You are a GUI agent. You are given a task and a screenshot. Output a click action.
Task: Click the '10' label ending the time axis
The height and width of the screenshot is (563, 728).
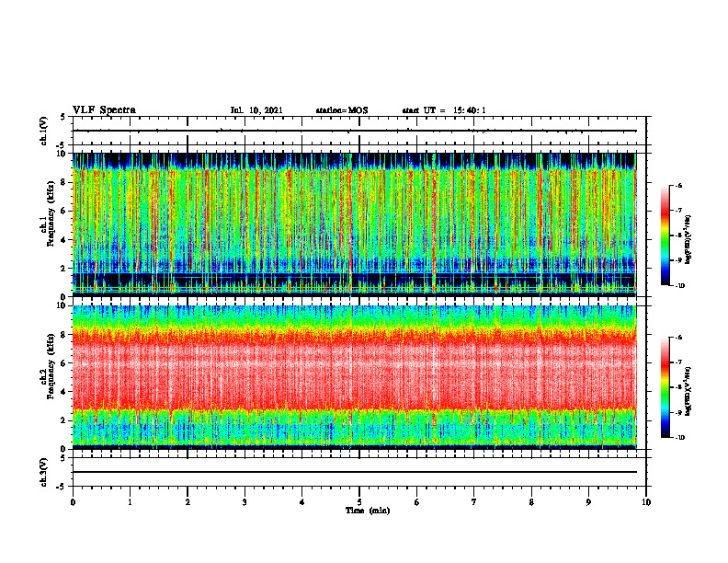tap(646, 502)
